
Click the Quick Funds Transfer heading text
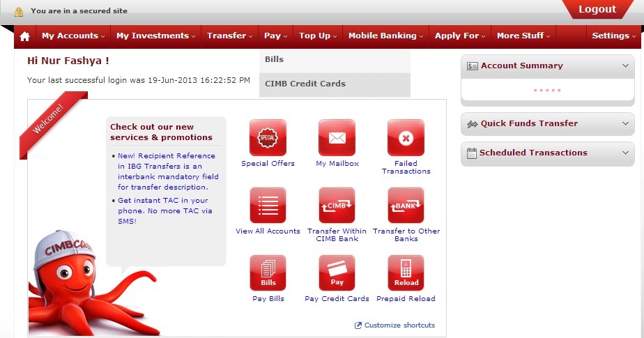[529, 123]
